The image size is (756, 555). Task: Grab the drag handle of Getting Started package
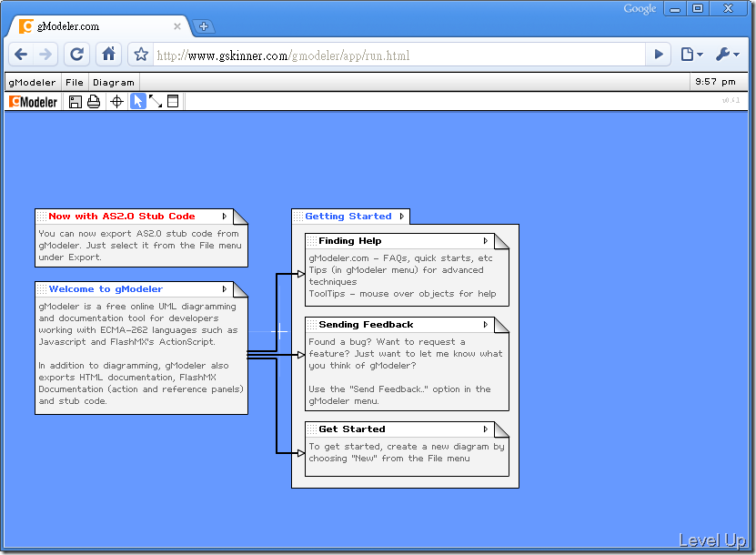point(298,217)
